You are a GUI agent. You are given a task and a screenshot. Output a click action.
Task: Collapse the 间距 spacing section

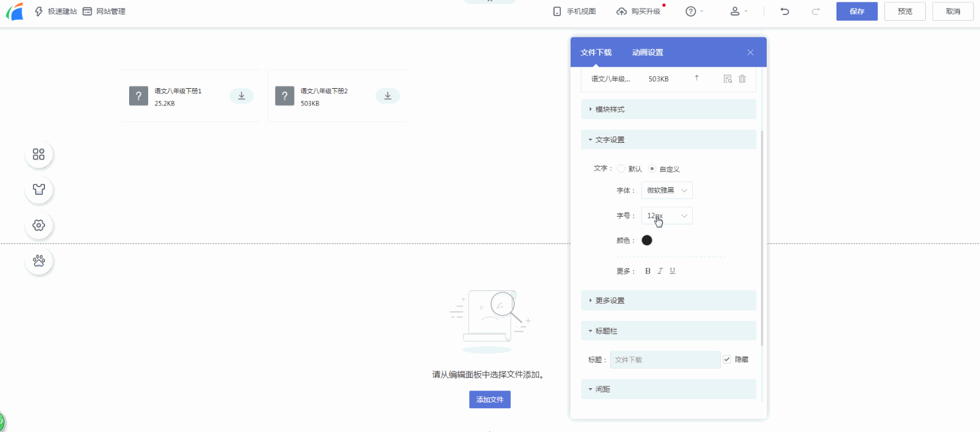[x=669, y=389]
